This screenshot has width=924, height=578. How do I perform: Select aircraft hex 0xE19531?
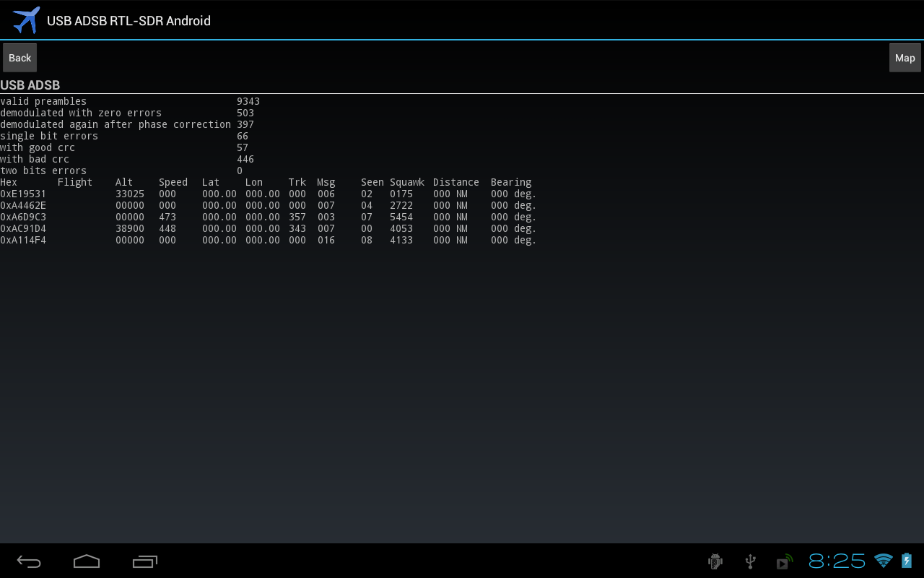pyautogui.click(x=23, y=194)
